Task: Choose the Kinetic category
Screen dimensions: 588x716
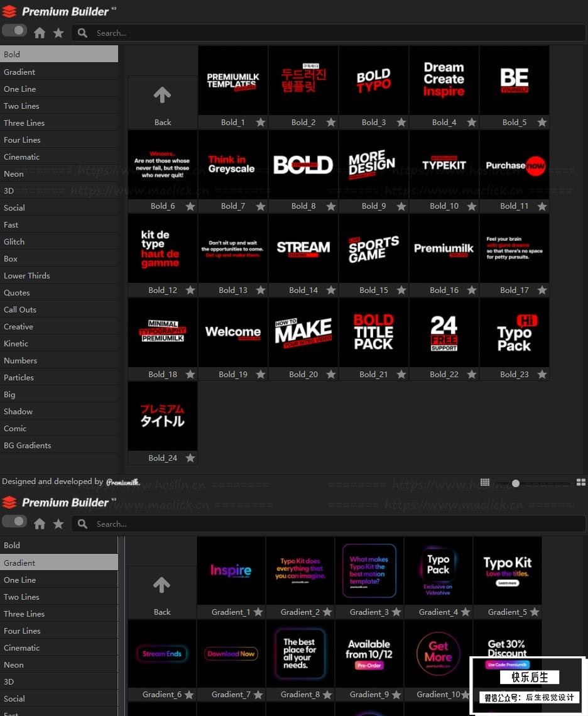Action: click(59, 343)
